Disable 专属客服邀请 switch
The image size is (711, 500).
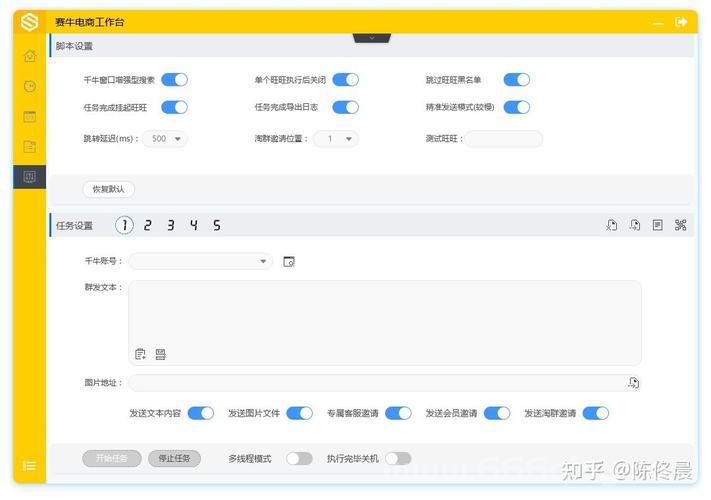398,413
